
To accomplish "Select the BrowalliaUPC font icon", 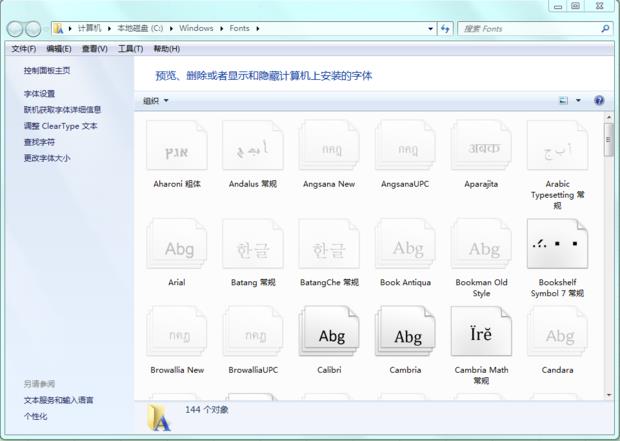I will pos(253,331).
